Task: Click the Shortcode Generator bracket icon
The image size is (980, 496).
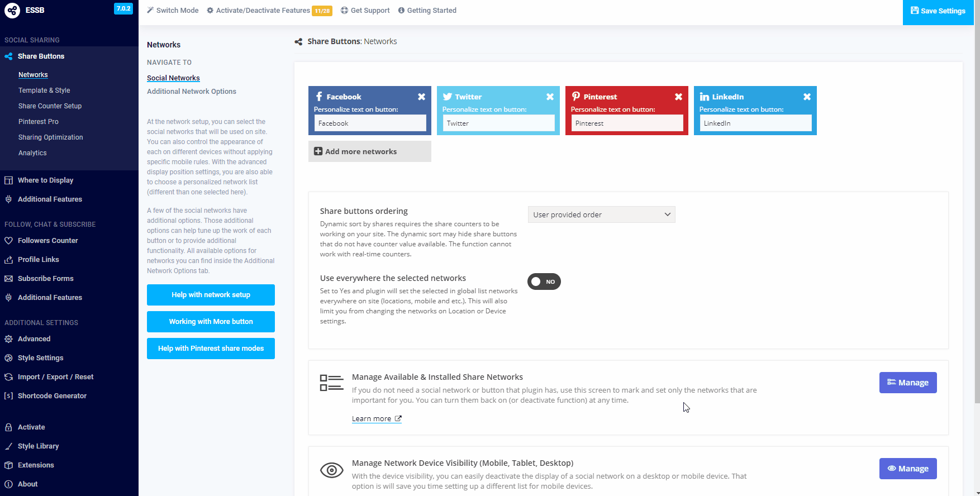Action: coord(8,396)
